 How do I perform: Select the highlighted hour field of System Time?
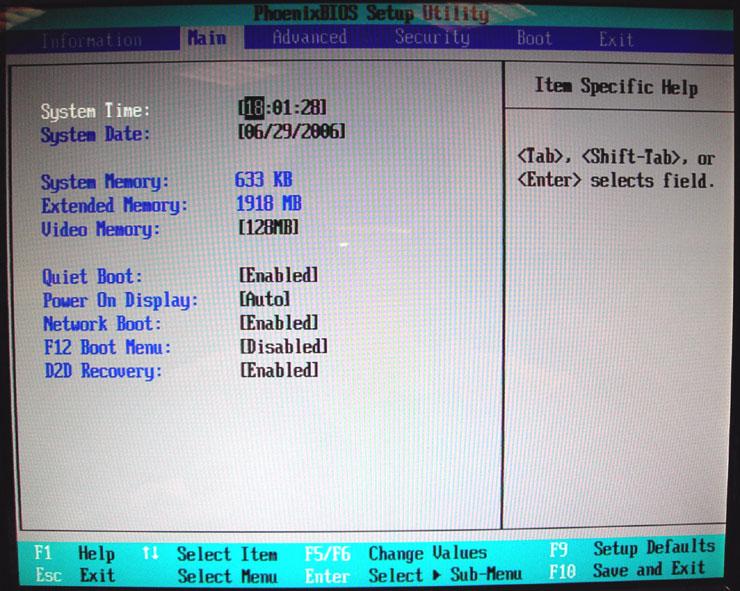(x=254, y=108)
